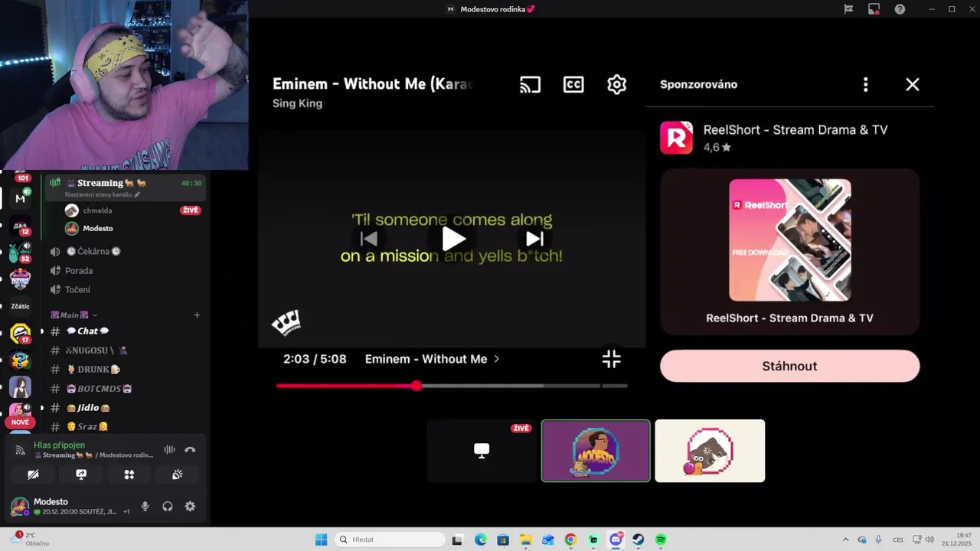Skip to the next video
The width and height of the screenshot is (980, 551).
pyautogui.click(x=535, y=239)
